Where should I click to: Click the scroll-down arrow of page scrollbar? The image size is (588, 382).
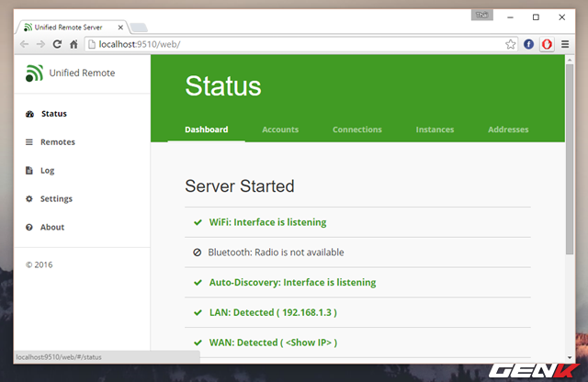point(570,357)
